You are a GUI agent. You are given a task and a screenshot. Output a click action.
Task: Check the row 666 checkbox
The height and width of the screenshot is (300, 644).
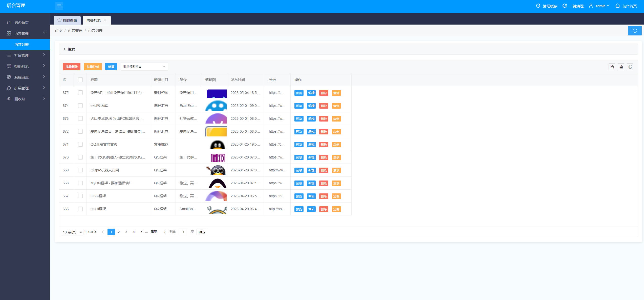click(80, 209)
